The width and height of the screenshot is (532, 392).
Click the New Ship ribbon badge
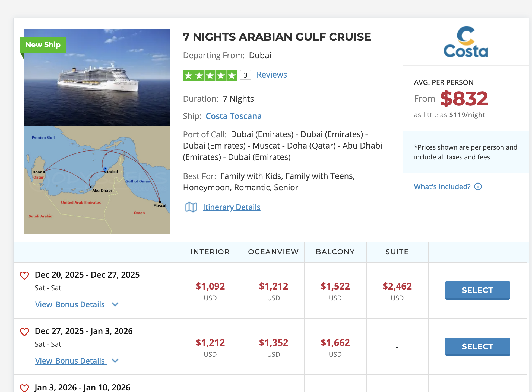coord(43,45)
